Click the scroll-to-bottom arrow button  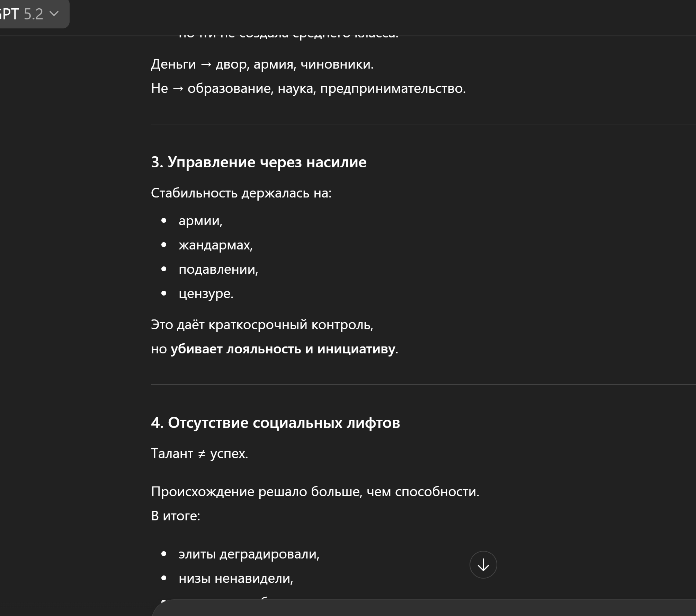point(483,565)
